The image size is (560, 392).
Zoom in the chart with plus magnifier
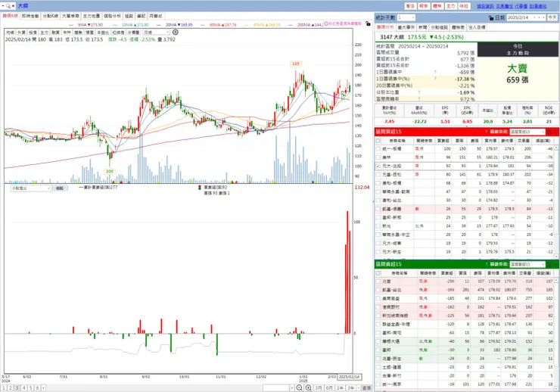pyautogui.click(x=308, y=387)
